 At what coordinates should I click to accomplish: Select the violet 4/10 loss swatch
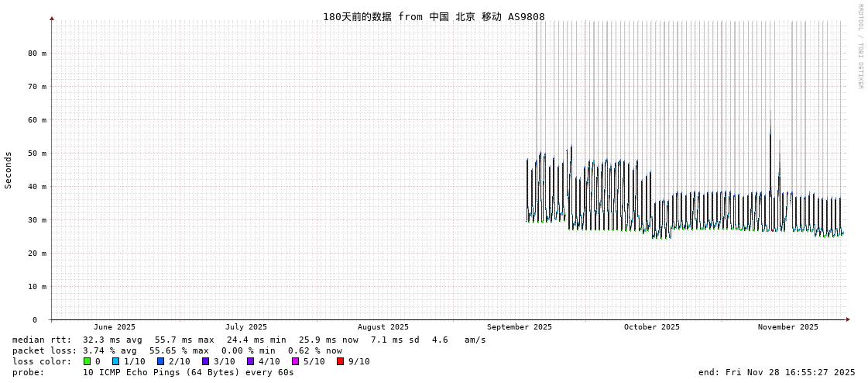click(250, 361)
